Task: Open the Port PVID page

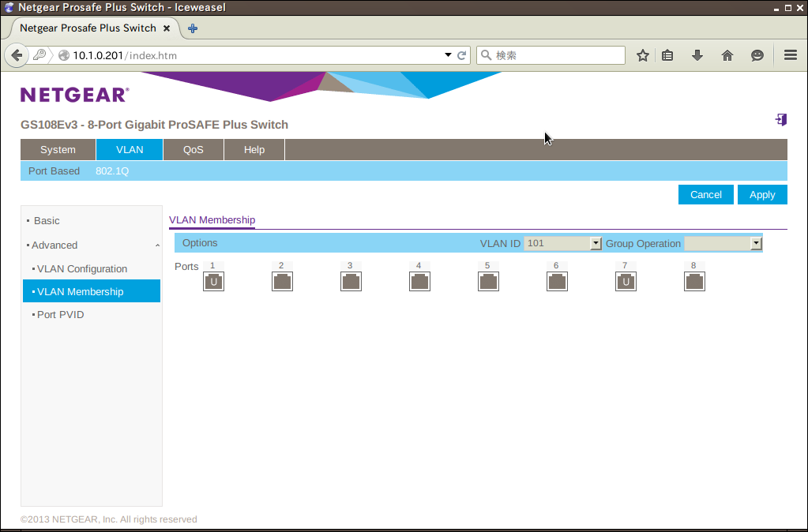Action: (60, 315)
